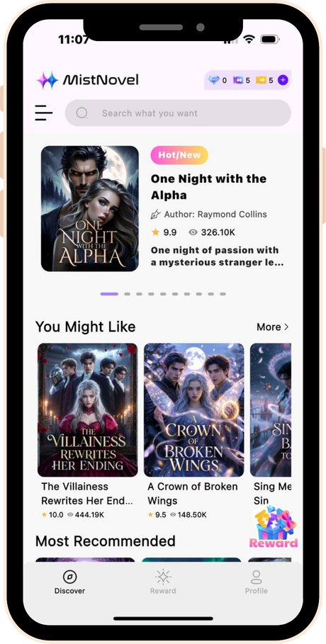Expand You Might Like with More chevron
Image resolution: width=326 pixels, height=644 pixels.
(x=273, y=327)
